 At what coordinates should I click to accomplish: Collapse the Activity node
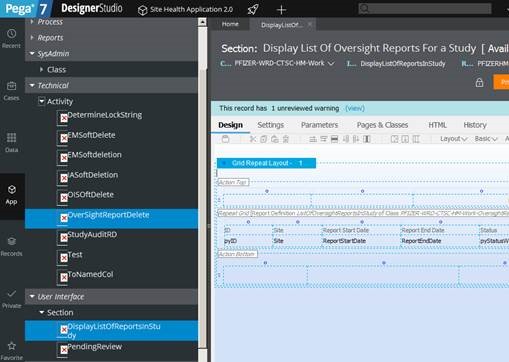tap(41, 101)
